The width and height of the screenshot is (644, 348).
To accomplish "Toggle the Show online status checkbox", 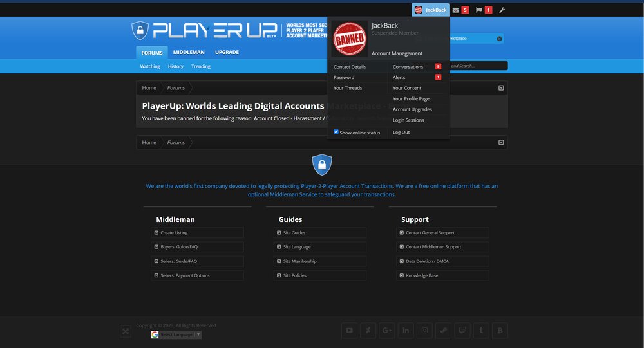I will (336, 132).
